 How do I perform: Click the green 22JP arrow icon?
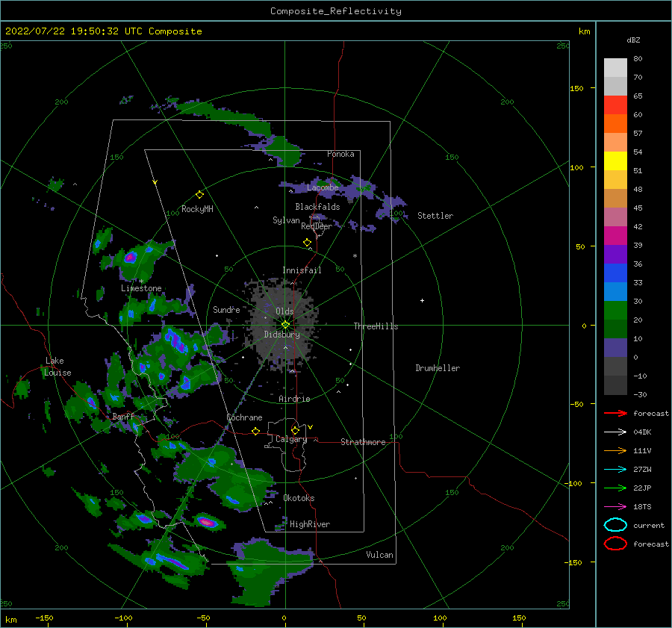615,488
